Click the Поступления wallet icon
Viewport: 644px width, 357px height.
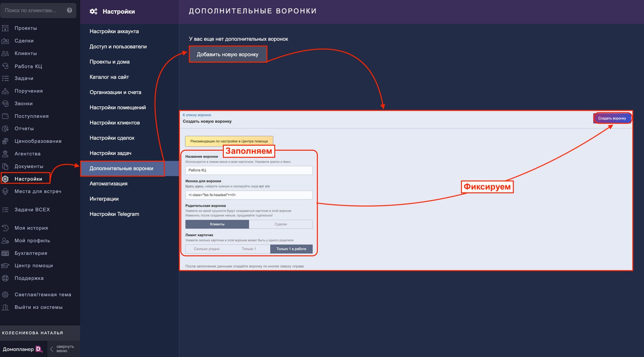point(5,116)
